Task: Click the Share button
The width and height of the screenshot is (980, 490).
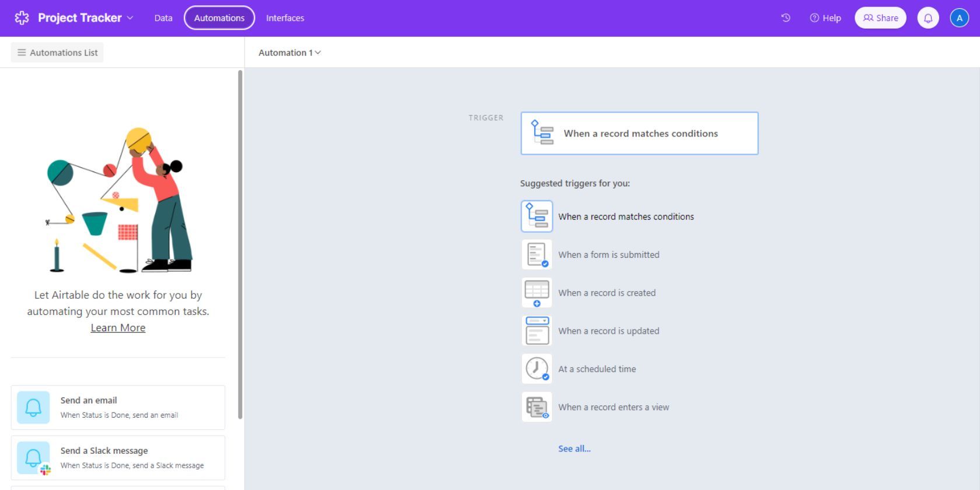Action: pos(880,18)
